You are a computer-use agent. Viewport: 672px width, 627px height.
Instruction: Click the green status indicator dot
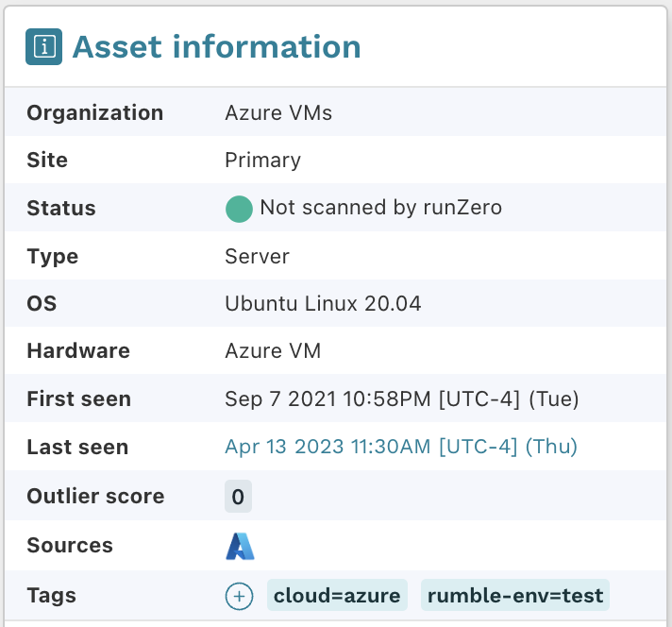[239, 209]
